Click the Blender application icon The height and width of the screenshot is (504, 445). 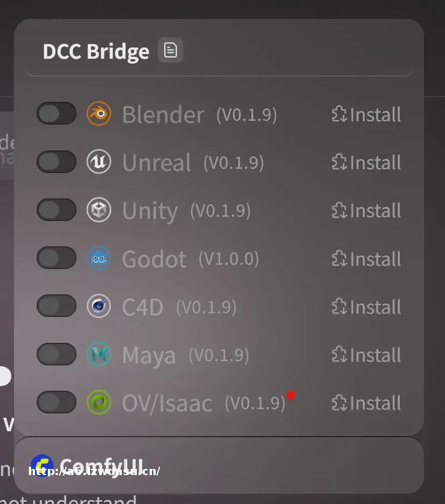98,114
